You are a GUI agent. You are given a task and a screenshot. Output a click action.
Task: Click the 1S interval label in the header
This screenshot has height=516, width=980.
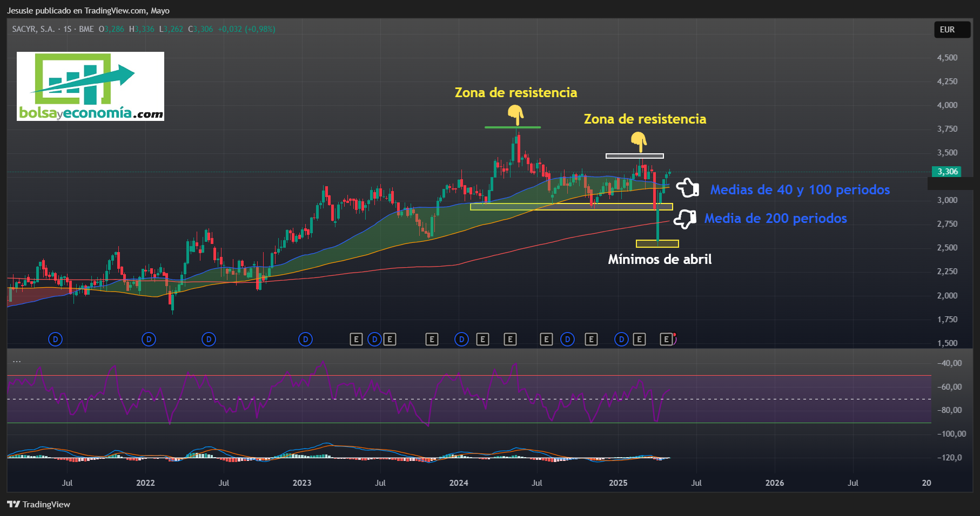68,29
